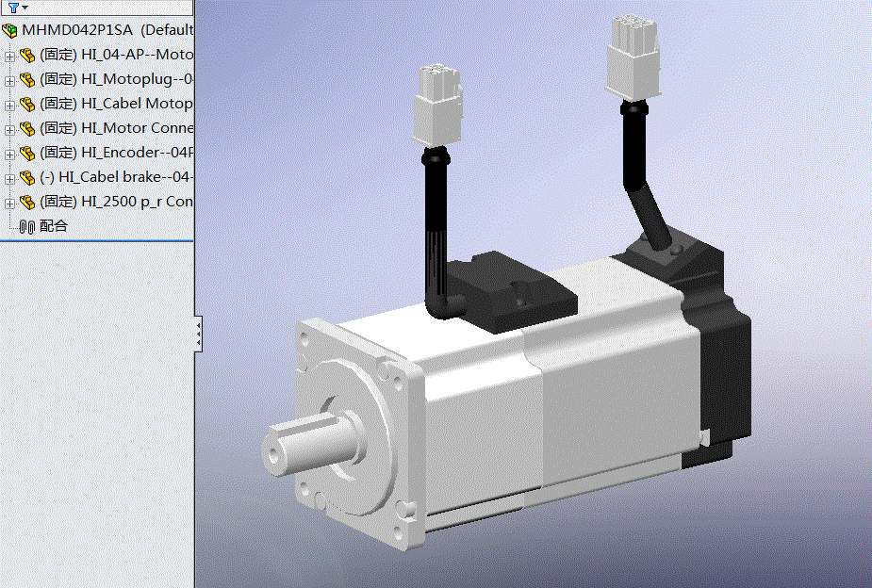This screenshot has height=588, width=872.
Task: Select the (固定) HI_Motor Conne tree row
Action: 116,128
